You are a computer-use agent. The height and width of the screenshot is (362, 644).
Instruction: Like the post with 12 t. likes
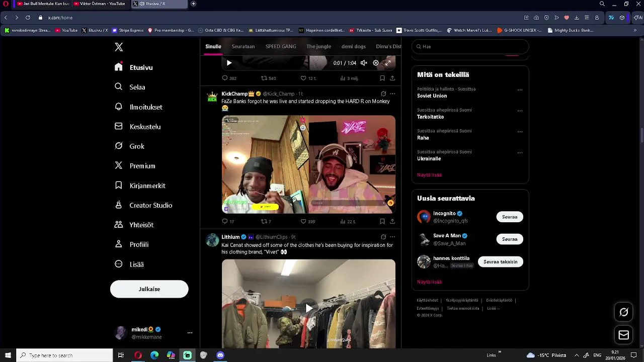(308, 78)
